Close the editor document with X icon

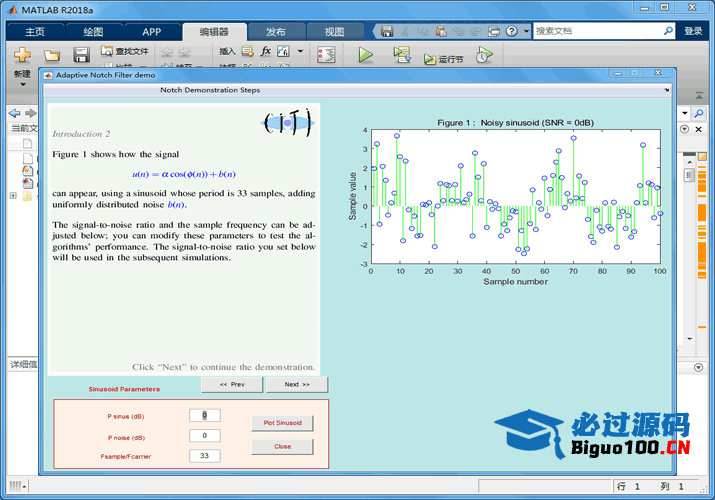(698, 129)
